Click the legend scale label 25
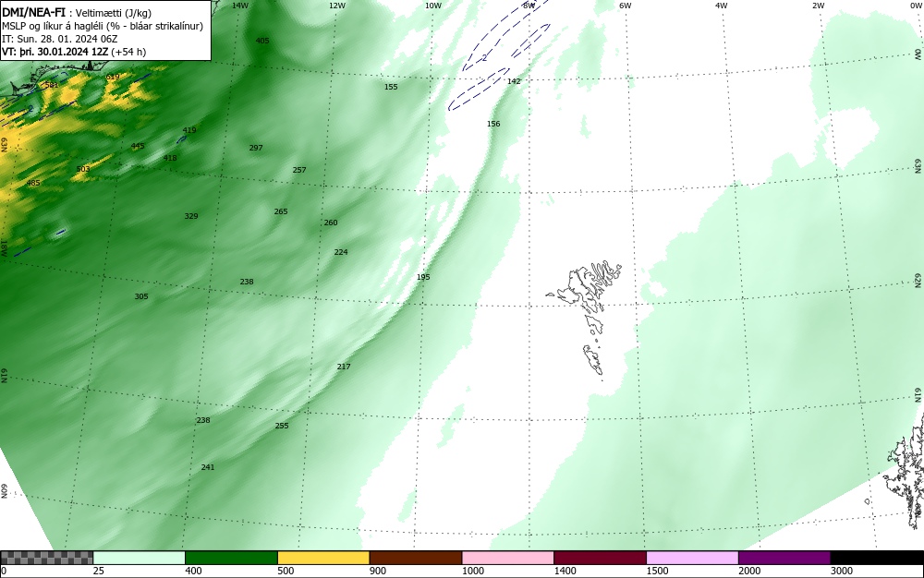 click(99, 571)
